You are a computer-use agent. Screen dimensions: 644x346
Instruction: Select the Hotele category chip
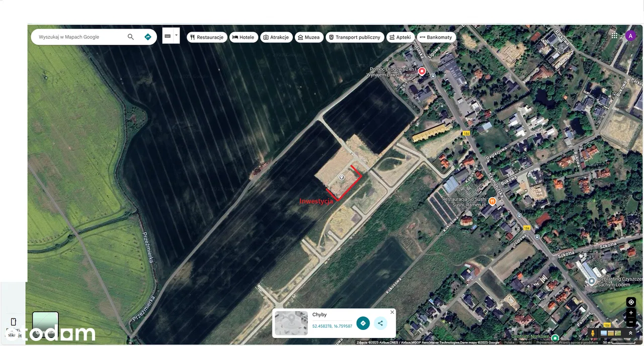[243, 37]
